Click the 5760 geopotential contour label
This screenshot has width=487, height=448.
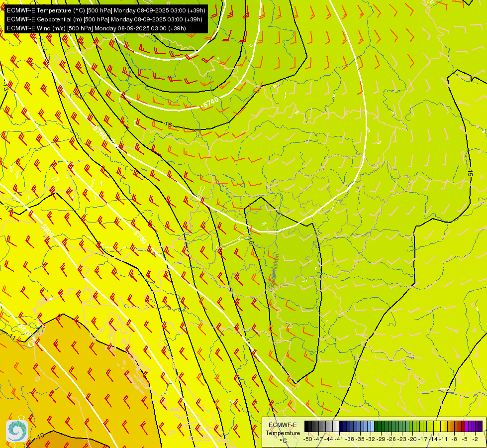99,132
